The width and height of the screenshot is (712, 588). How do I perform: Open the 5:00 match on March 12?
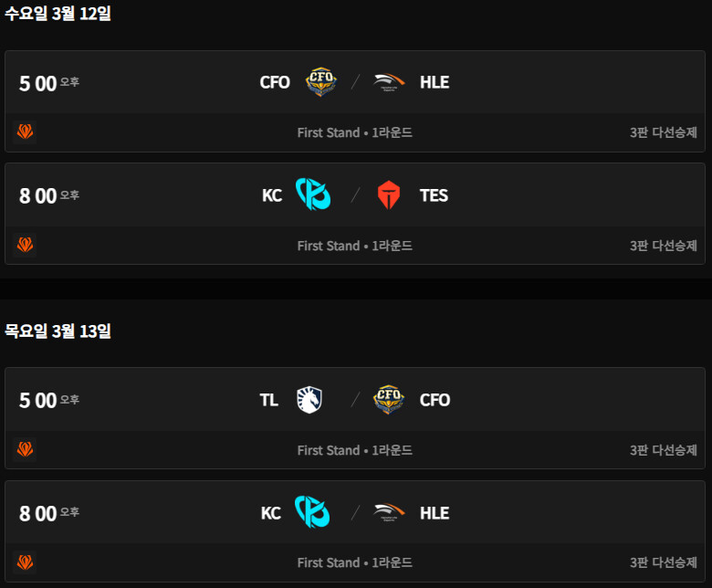click(x=38, y=83)
